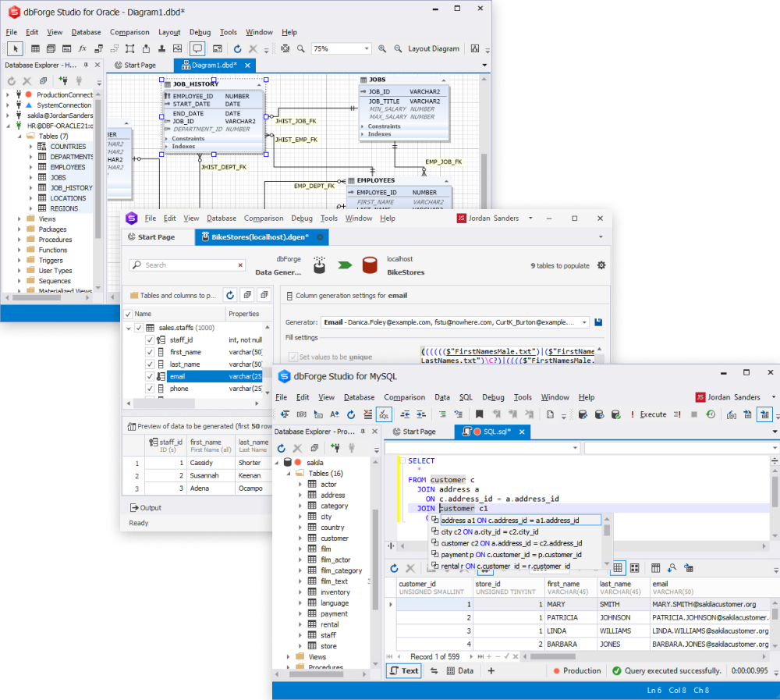
Task: Select the pointer tool on the diagram toolbar
Action: [14, 48]
